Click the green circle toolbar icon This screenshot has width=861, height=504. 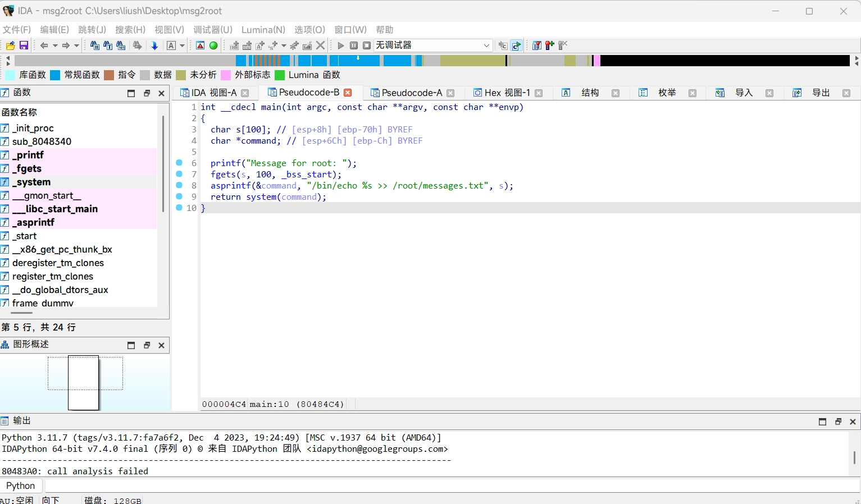[x=213, y=45]
